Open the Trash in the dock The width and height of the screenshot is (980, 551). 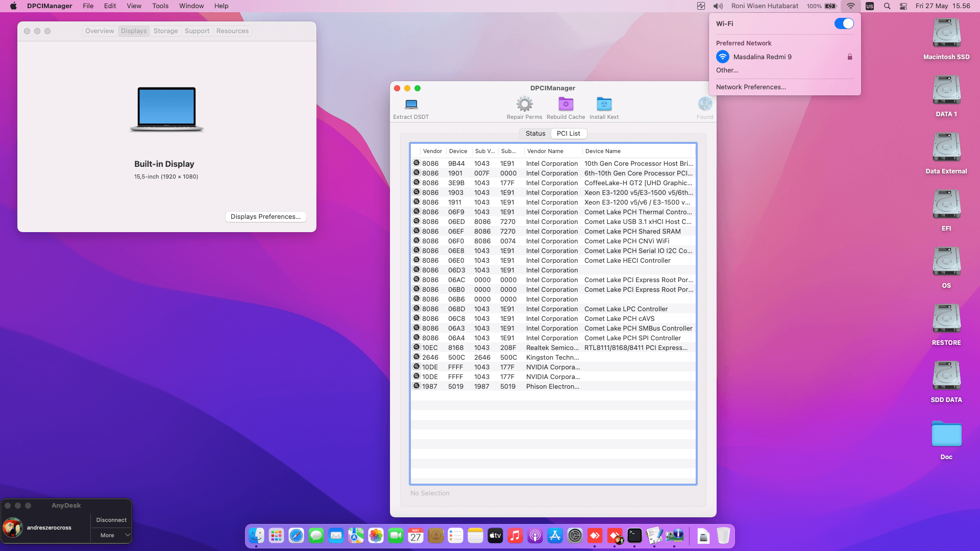[x=723, y=536]
